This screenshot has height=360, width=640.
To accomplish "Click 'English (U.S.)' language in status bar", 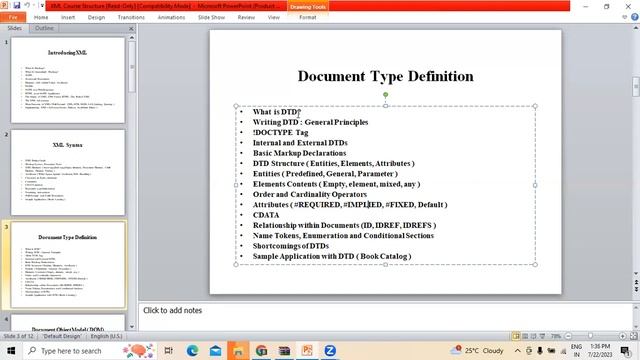I will point(106,336).
